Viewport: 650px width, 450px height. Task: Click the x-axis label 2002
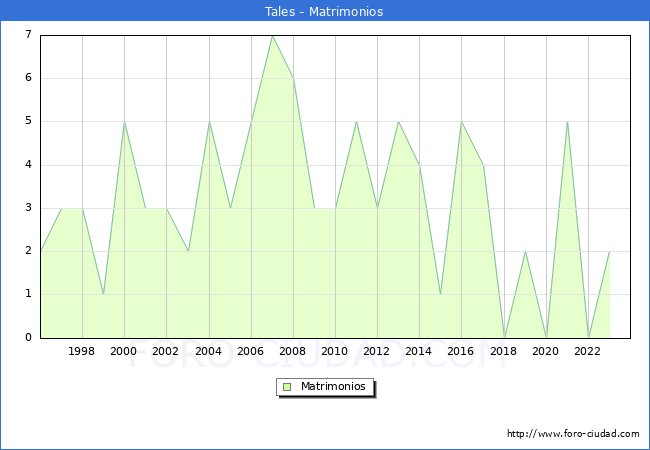165,351
